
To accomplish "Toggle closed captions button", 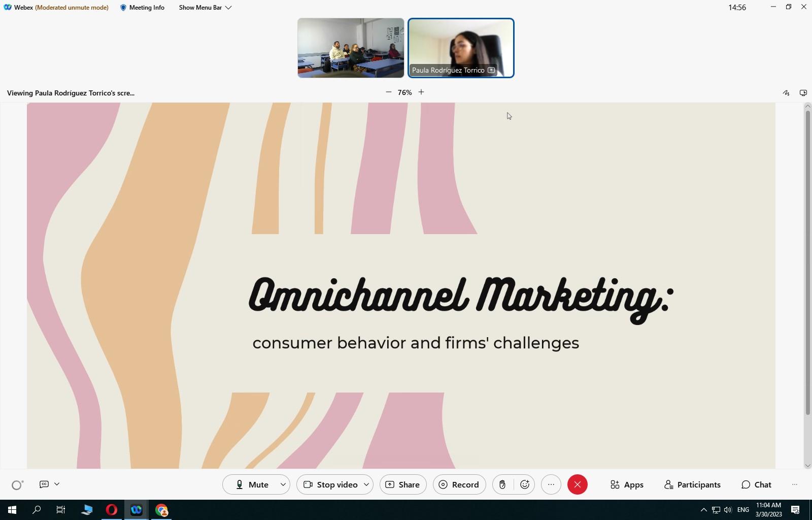I will coord(44,484).
